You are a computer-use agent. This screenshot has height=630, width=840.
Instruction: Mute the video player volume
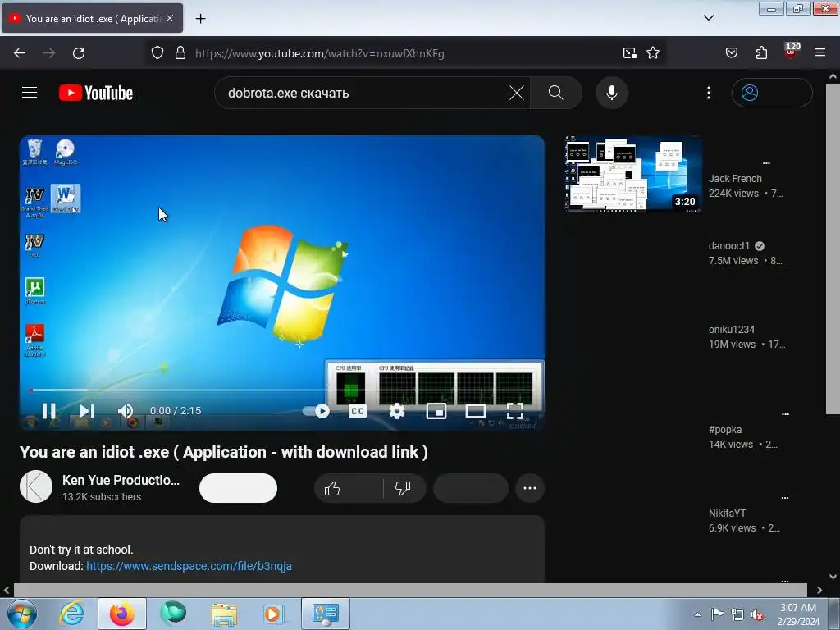pyautogui.click(x=126, y=411)
